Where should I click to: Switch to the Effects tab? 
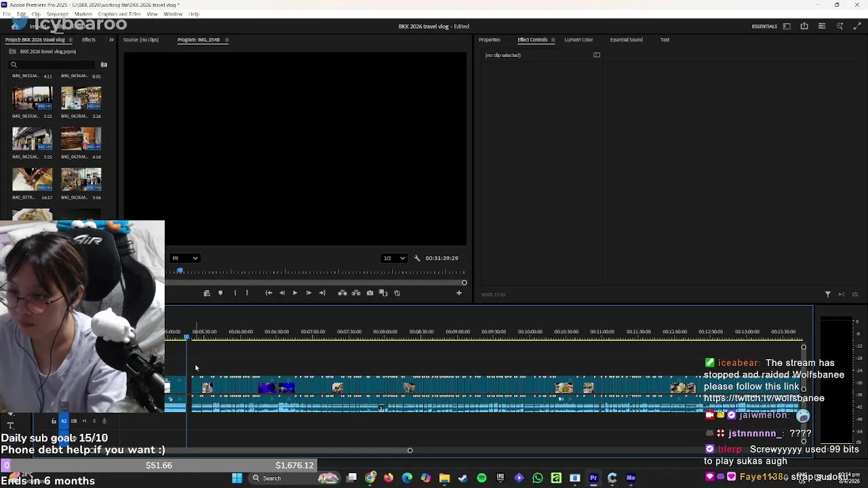(x=89, y=40)
